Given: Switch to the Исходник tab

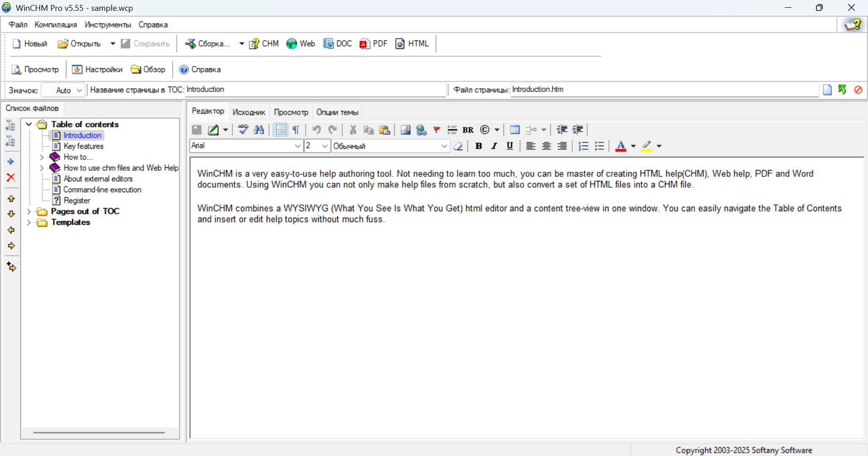Looking at the screenshot, I should coord(249,112).
